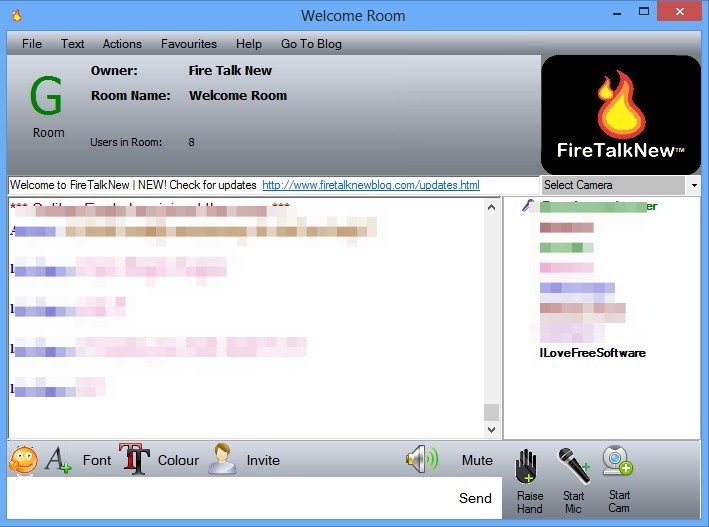Click the Start Cam webcam icon
Viewport: 709px width, 527px height.
(x=618, y=461)
